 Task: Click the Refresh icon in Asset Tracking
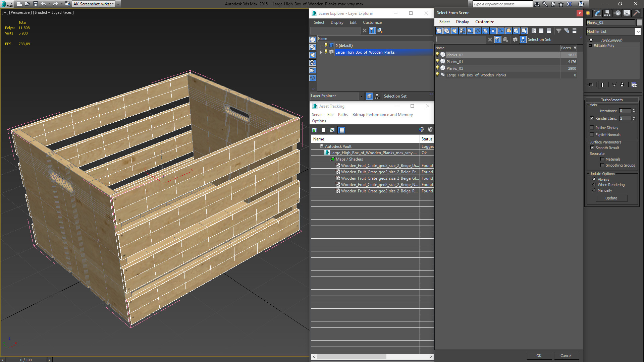(314, 130)
